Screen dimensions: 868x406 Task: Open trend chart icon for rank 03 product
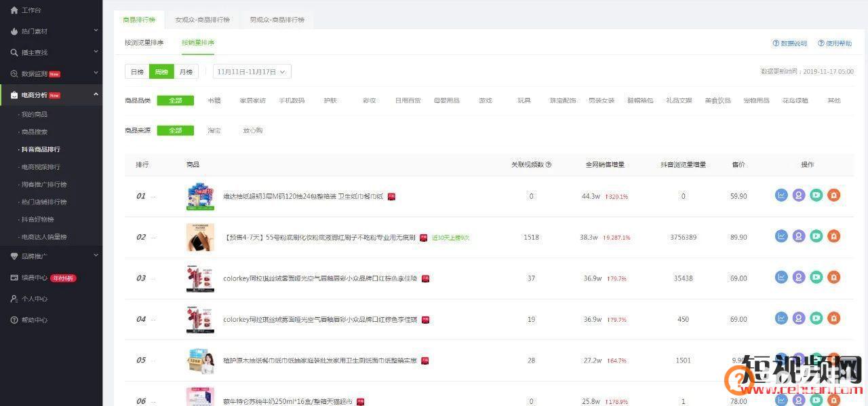point(781,278)
